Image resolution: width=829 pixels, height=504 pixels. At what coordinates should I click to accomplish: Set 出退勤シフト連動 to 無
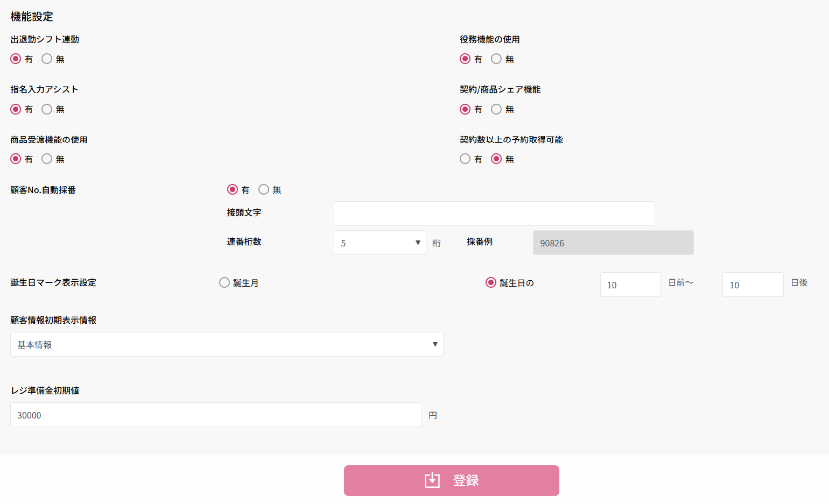click(47, 59)
